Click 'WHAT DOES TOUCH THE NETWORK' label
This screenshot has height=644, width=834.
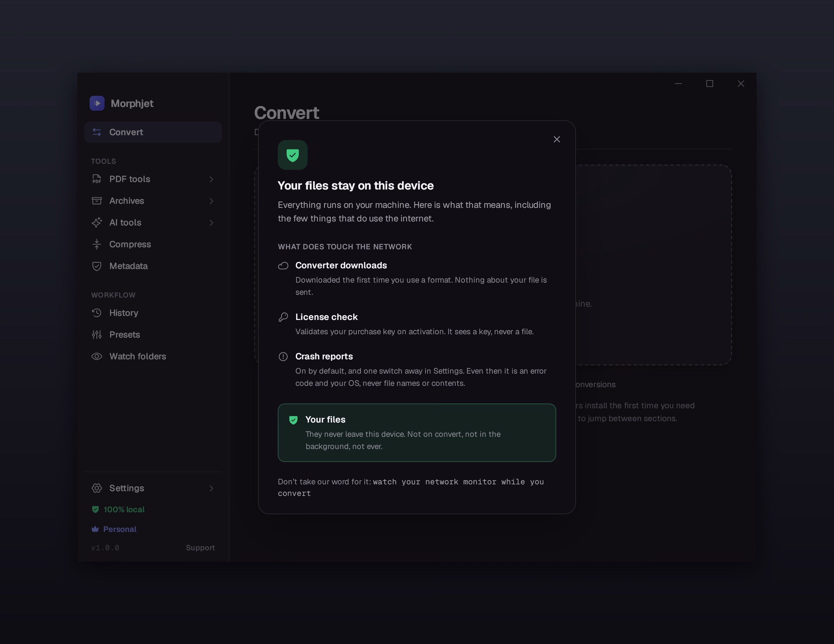point(345,247)
